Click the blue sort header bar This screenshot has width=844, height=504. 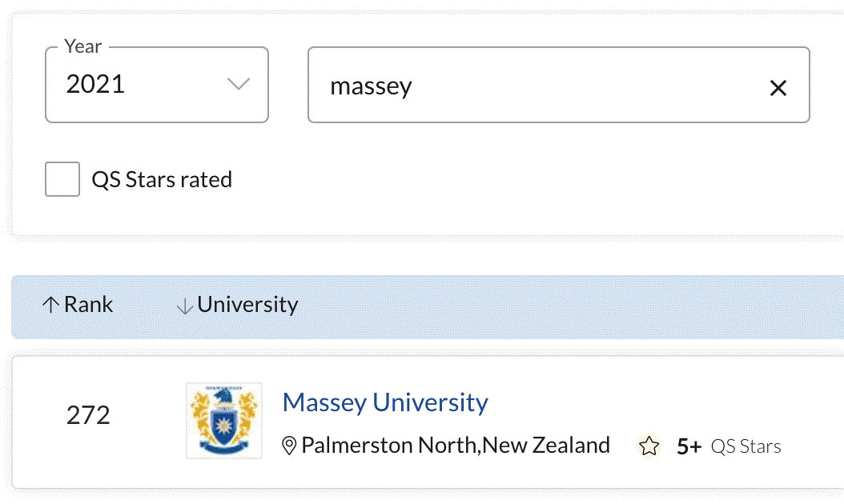click(x=428, y=307)
